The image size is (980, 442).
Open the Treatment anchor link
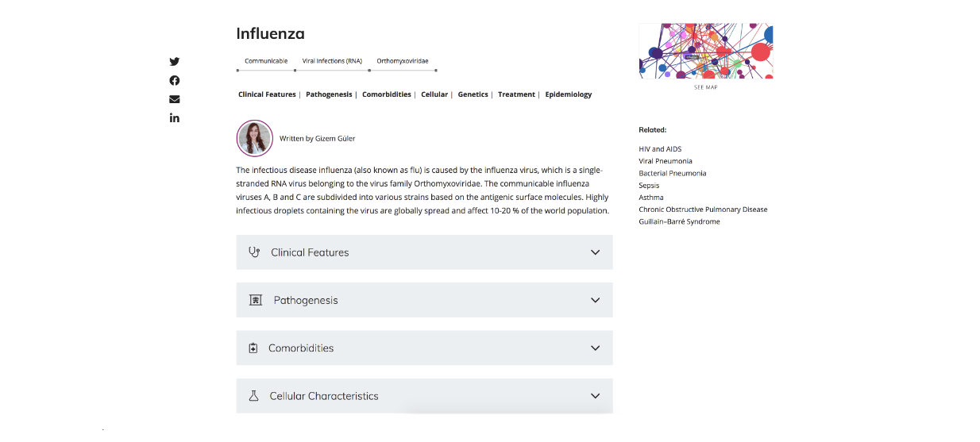pyautogui.click(x=516, y=94)
